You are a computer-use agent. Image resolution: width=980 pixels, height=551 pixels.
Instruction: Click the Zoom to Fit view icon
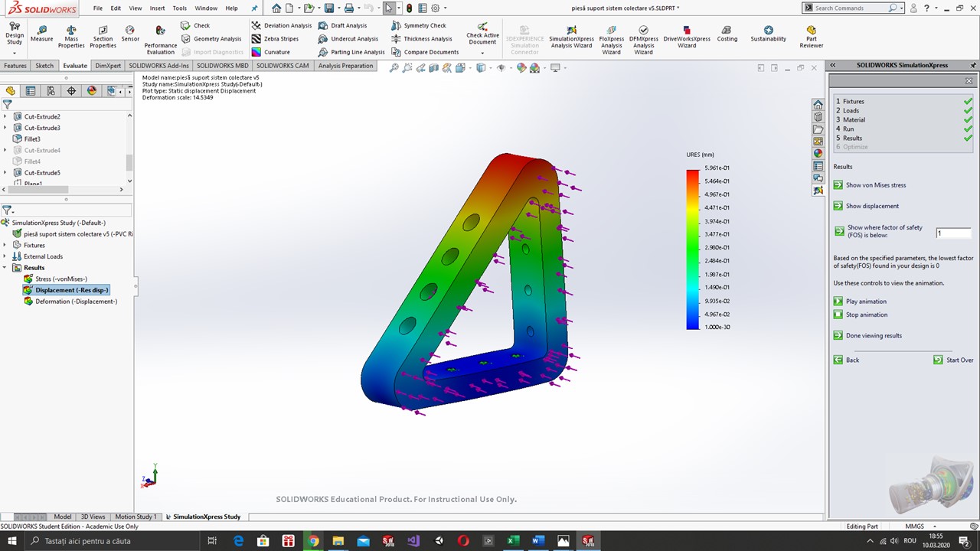(394, 68)
